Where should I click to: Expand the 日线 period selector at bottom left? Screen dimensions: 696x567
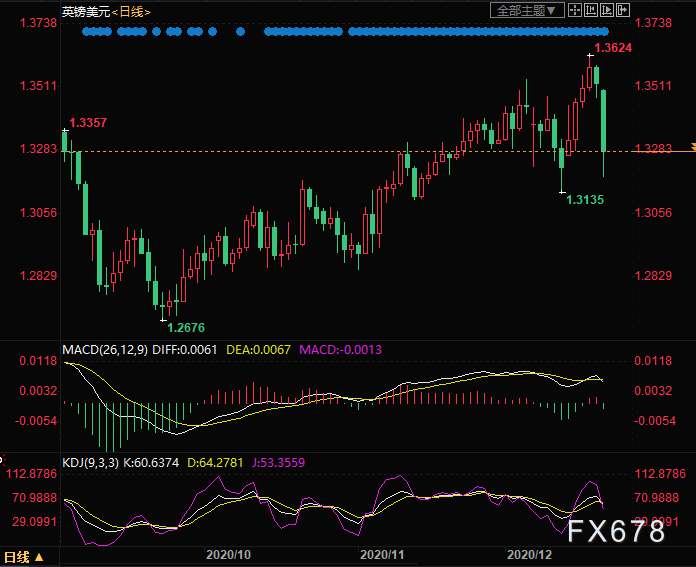click(x=23, y=557)
